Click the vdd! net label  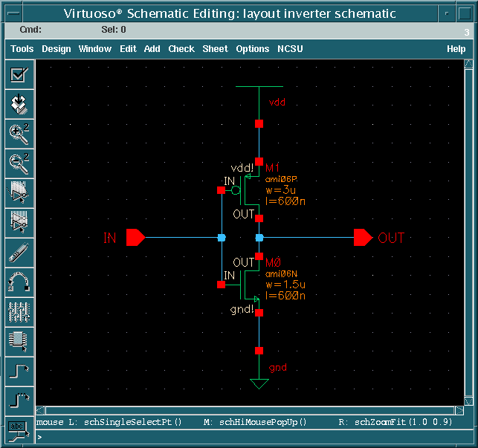point(242,168)
